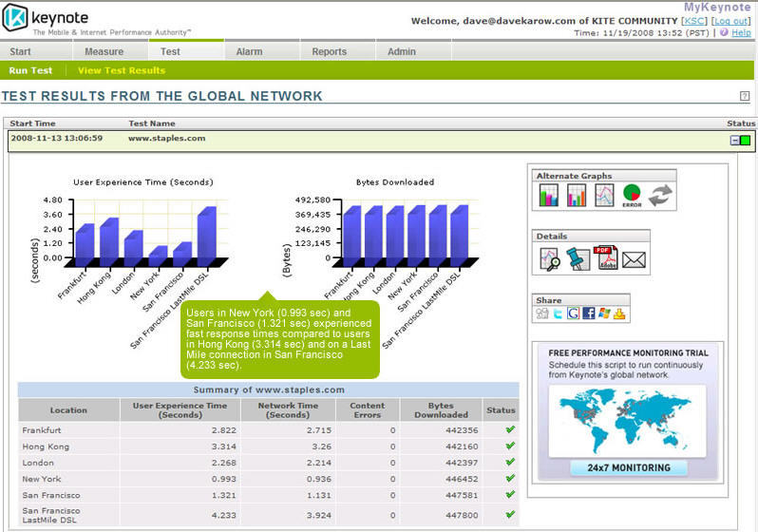
Task: Click User Experience Time column header
Action: 180,410
